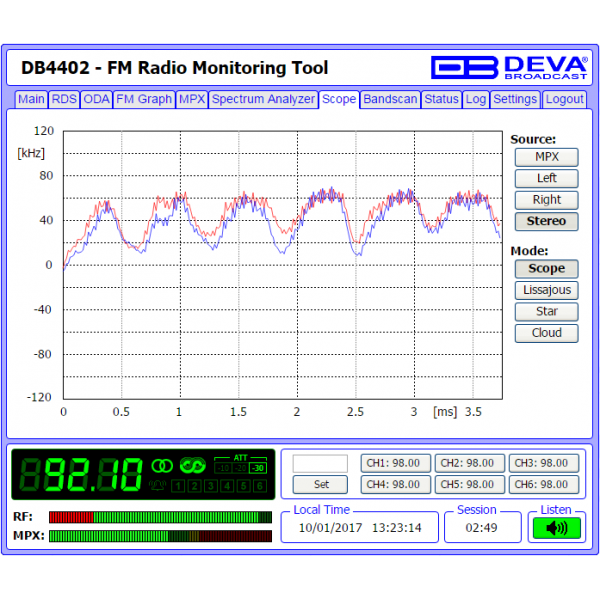Viewport: 600px width, 600px height.
Task: Open the Log tab
Action: click(x=476, y=99)
